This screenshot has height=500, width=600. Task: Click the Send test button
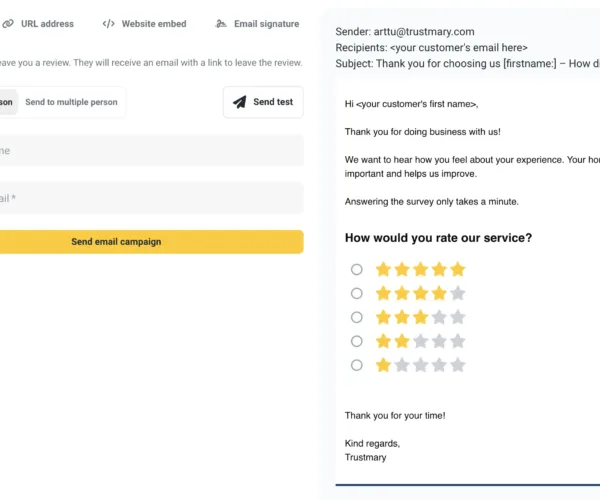point(263,102)
